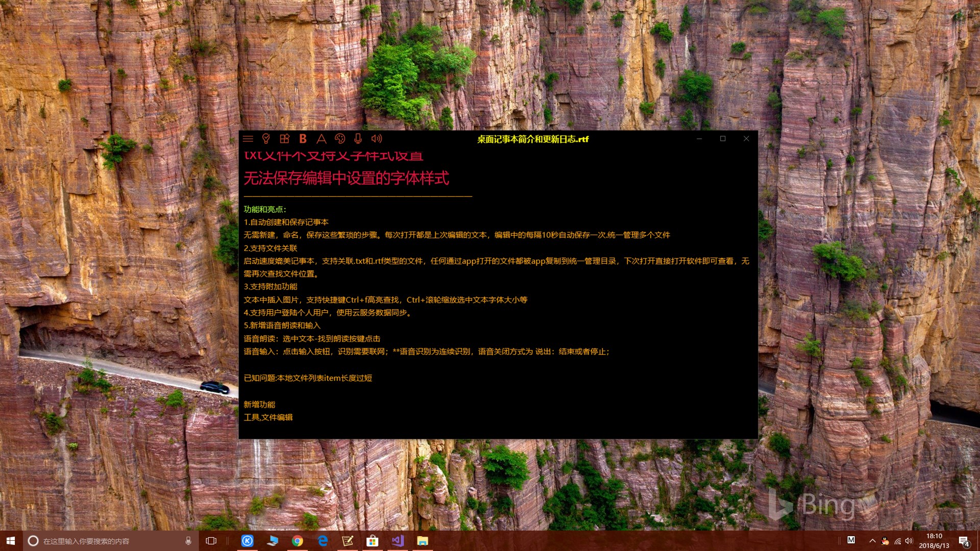Open the Wi-Fi network list from the tray

897,541
